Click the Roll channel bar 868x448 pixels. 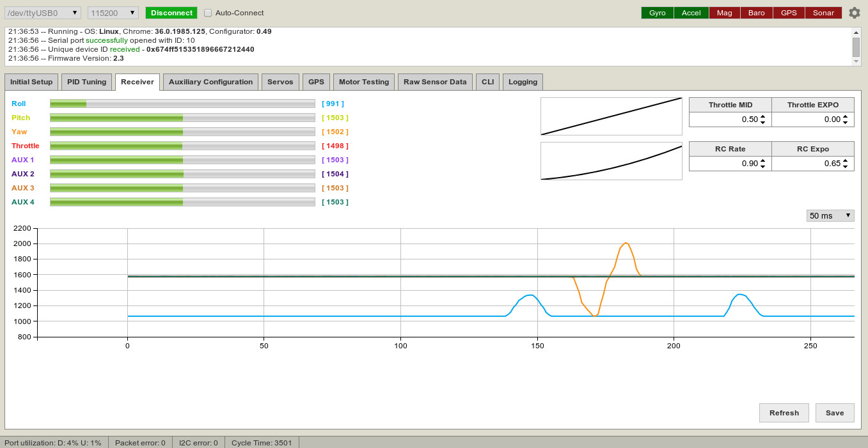[183, 104]
